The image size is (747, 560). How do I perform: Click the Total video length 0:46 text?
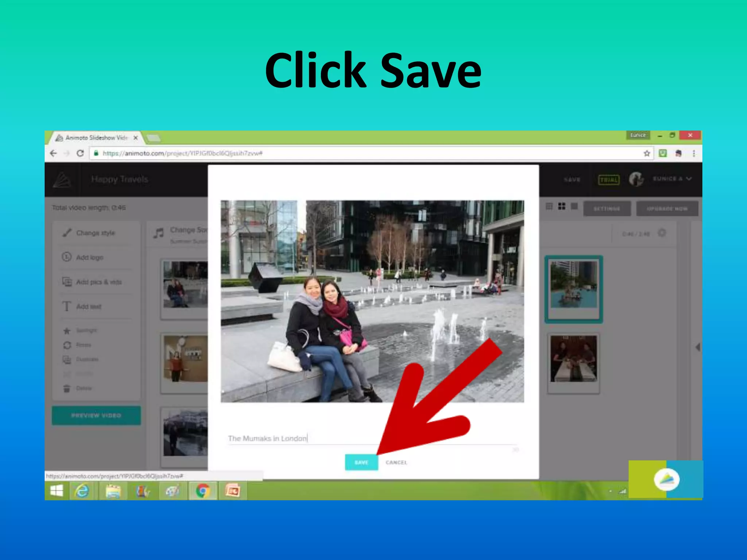pos(89,208)
